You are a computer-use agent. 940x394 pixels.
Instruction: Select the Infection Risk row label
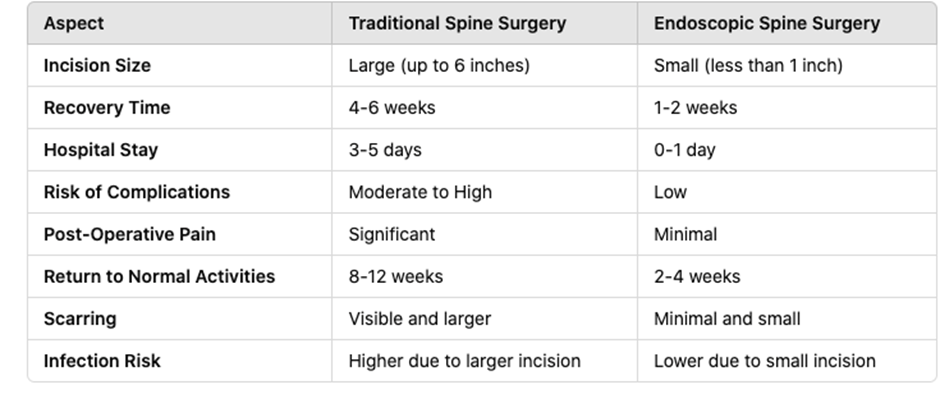click(x=102, y=361)
